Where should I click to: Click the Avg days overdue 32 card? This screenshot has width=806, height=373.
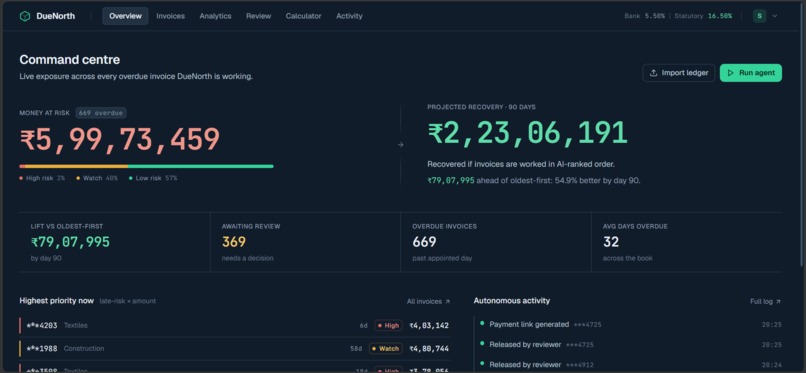(687, 242)
